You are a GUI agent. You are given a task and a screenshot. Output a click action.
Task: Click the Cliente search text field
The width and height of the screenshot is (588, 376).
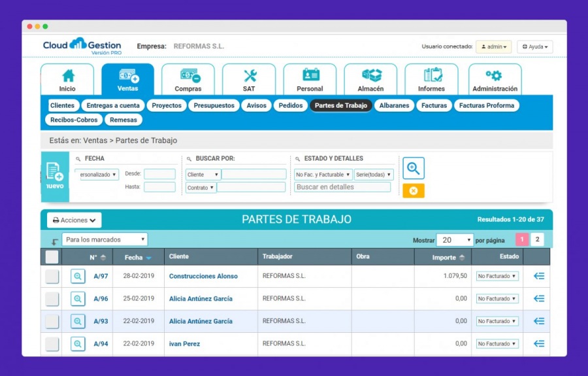(254, 174)
